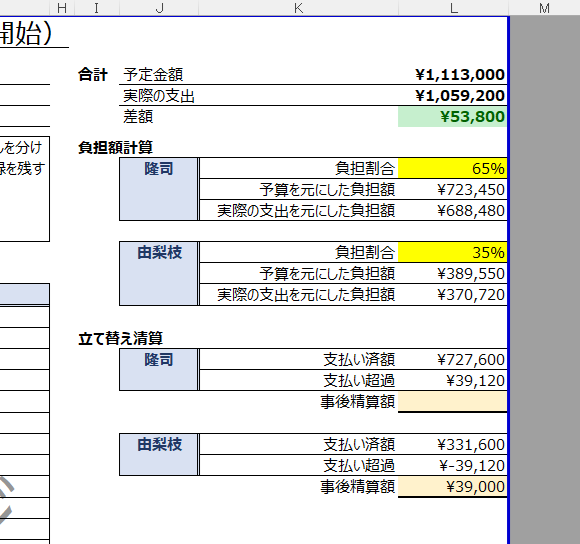Click the 立て替え清算 heading
Image resolution: width=580 pixels, height=544 pixels.
pos(121,338)
